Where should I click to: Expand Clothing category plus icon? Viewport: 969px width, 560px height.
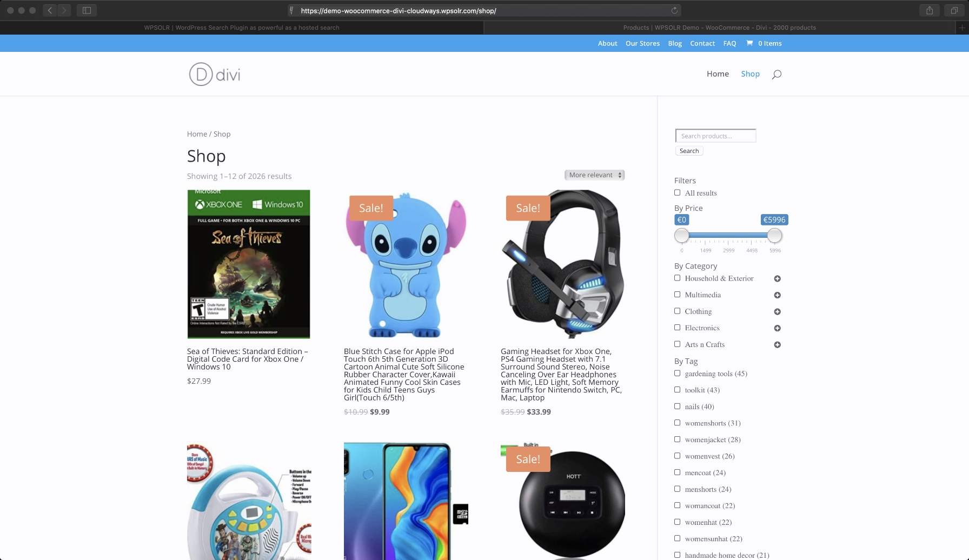[777, 312]
